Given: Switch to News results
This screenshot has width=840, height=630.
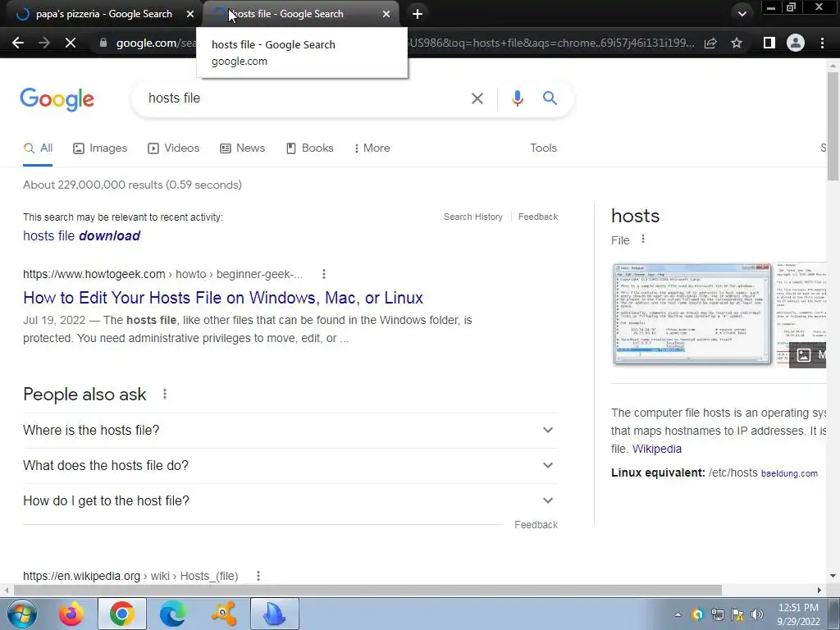Looking at the screenshot, I should point(242,148).
